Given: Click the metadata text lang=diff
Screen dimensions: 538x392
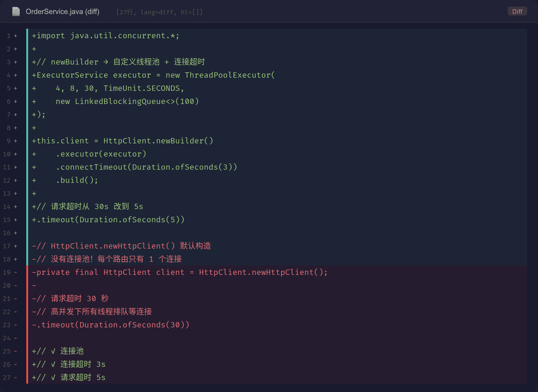Looking at the screenshot, I should coord(157,12).
